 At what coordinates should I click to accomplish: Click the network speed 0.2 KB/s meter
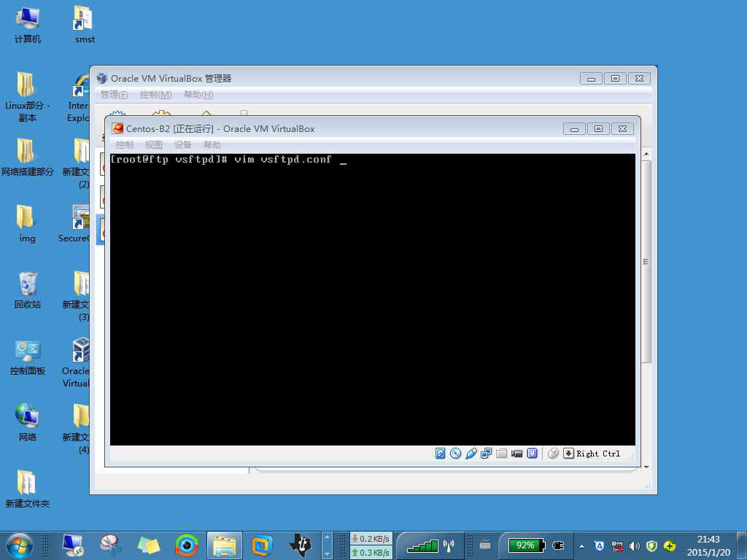[371, 539]
